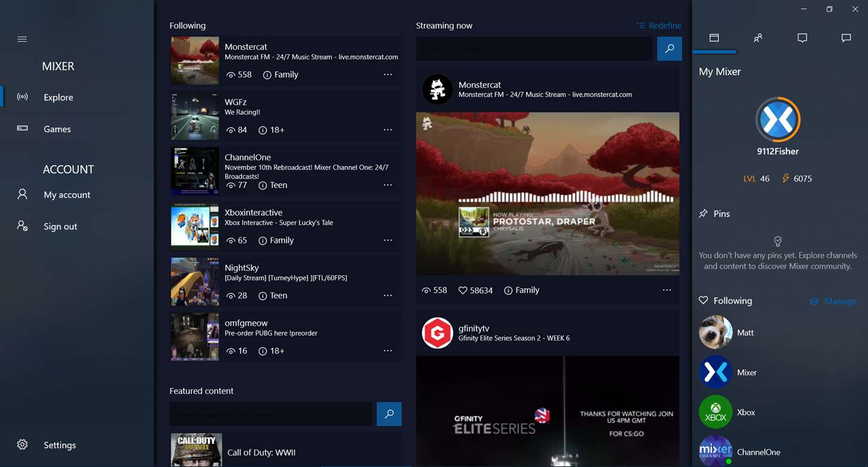Open the hamburger navigation menu
This screenshot has height=467, width=868.
click(22, 39)
